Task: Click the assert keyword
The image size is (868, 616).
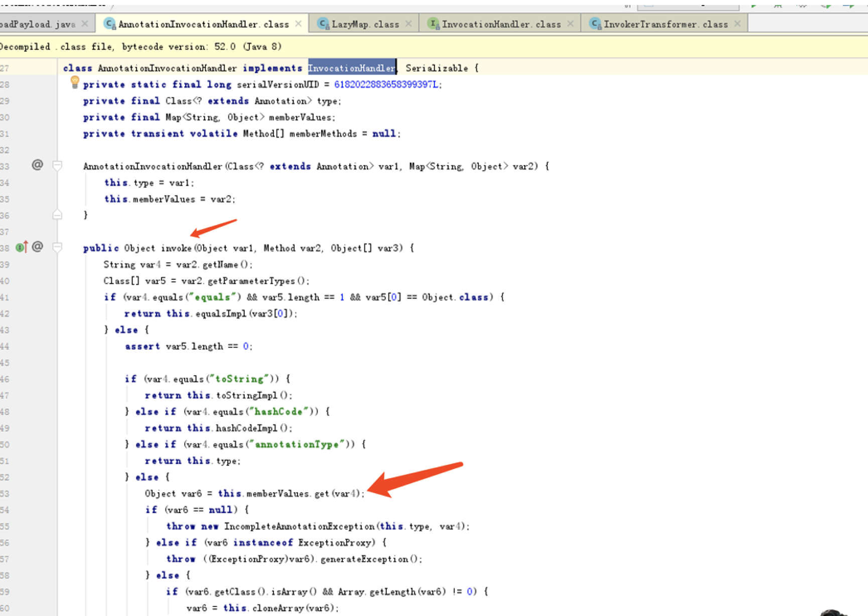Action: point(142,347)
